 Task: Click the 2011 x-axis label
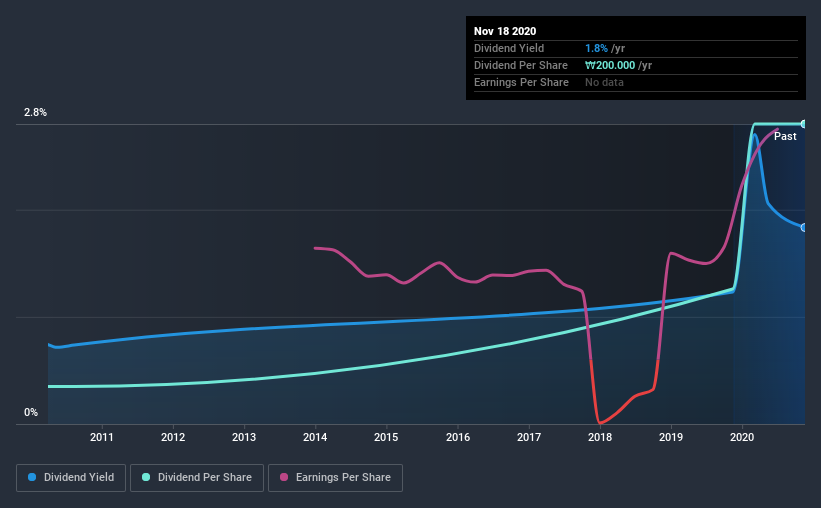102,437
